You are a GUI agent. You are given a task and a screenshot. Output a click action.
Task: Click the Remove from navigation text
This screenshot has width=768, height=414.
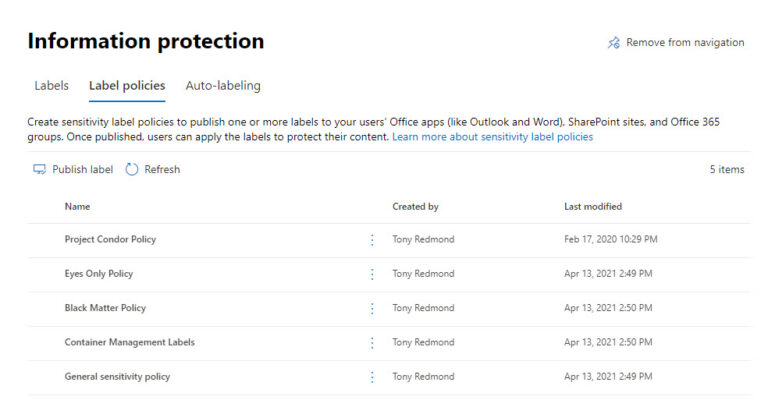(685, 43)
